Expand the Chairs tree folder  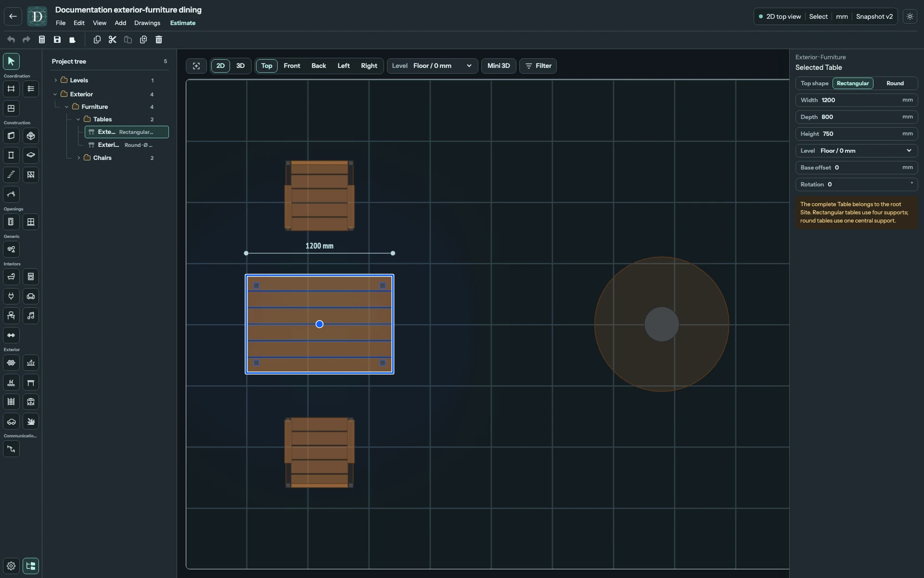(78, 158)
